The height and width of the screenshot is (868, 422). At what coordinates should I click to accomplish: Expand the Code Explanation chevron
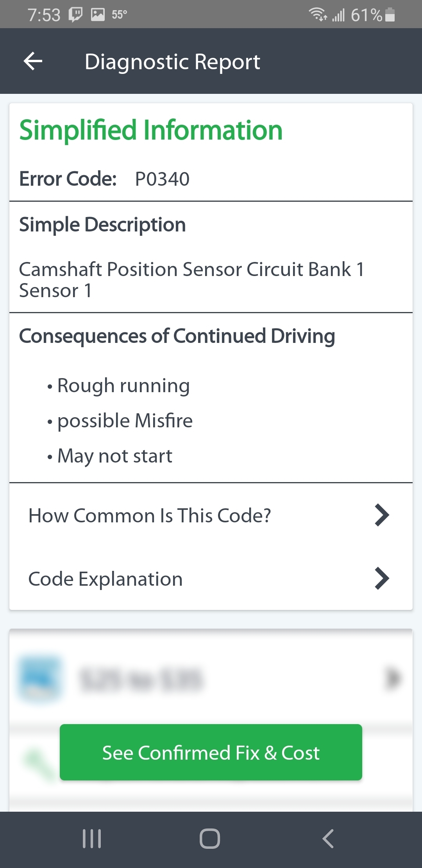382,579
